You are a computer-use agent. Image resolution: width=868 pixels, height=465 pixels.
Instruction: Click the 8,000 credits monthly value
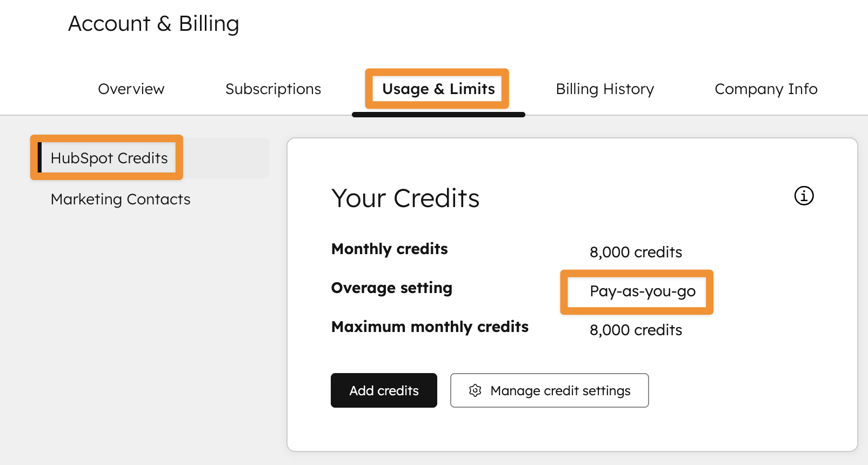click(x=636, y=252)
